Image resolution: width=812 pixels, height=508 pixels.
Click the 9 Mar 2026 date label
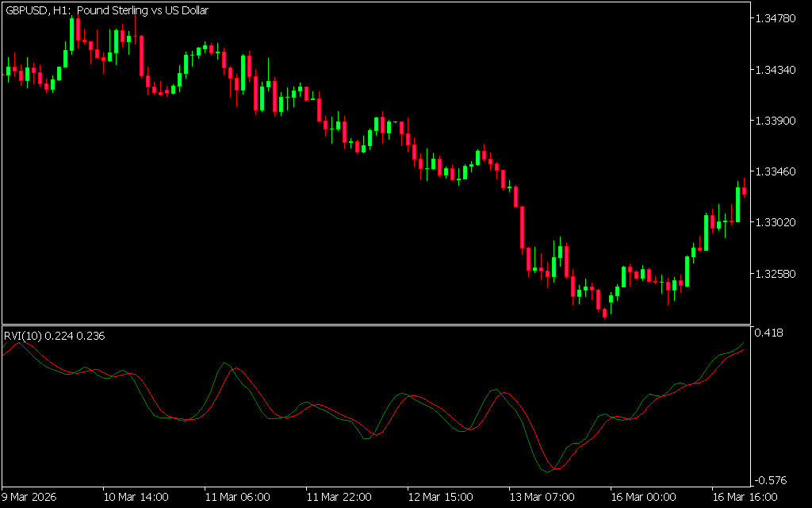pos(31,497)
